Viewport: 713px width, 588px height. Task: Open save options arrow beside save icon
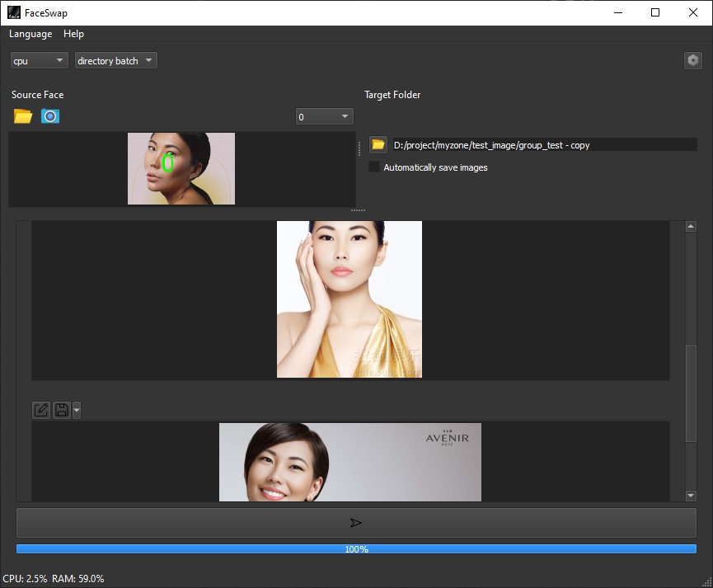(77, 410)
